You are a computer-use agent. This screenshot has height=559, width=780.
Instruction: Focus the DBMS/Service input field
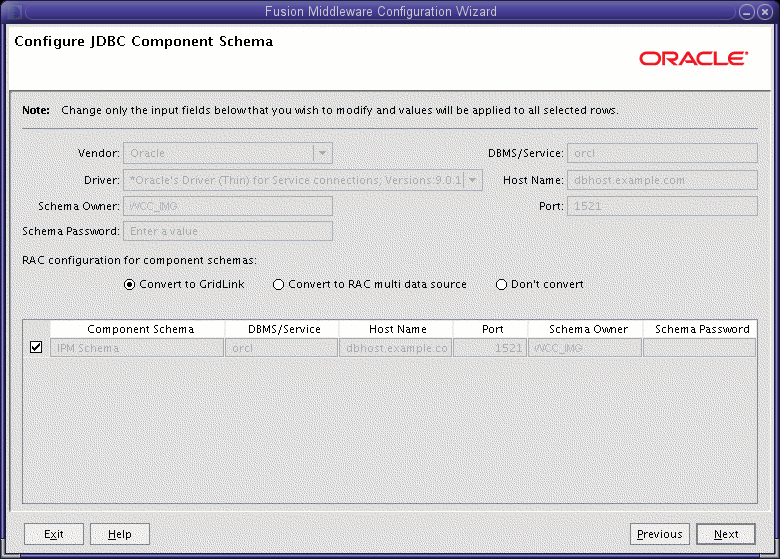[662, 153]
